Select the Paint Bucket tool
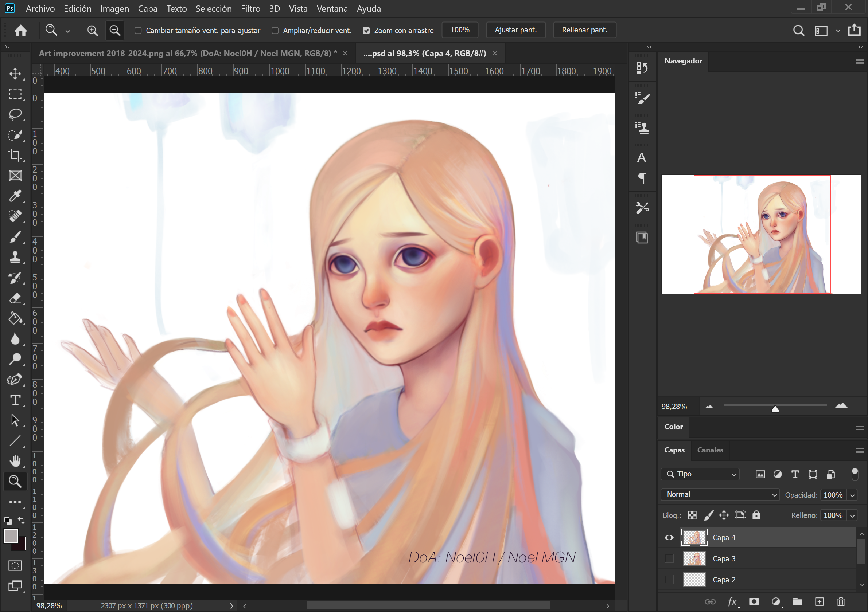This screenshot has width=868, height=612. (x=15, y=318)
